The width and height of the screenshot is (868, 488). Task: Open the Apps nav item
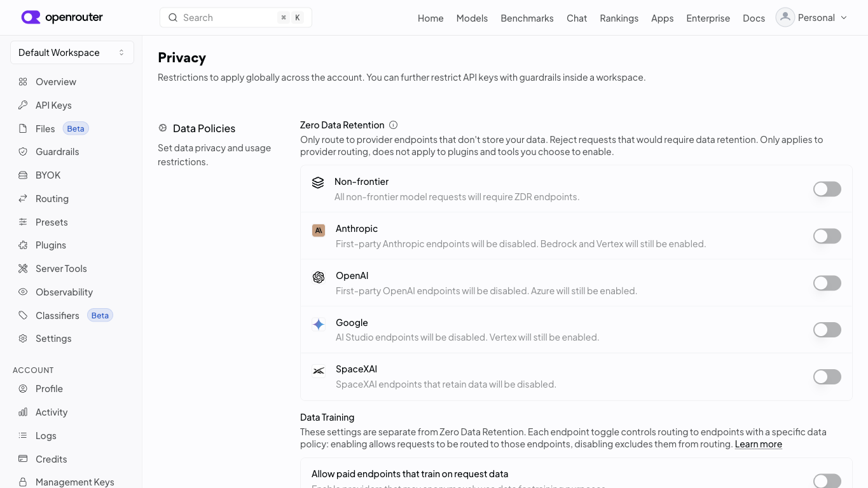tap(662, 18)
